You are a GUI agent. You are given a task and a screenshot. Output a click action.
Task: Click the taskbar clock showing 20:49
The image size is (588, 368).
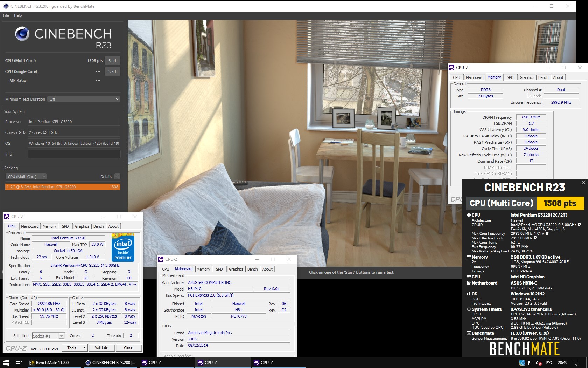(562, 363)
